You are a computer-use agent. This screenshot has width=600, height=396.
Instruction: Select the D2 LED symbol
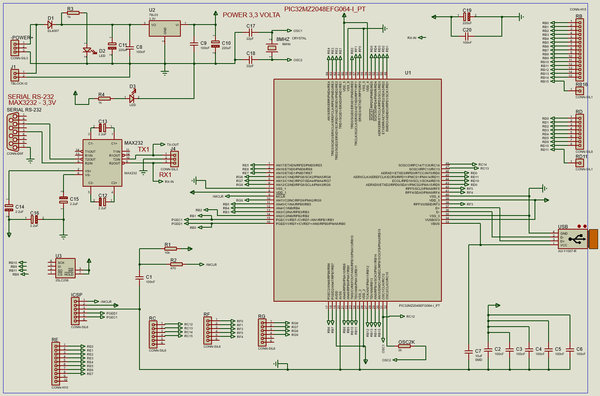point(88,50)
